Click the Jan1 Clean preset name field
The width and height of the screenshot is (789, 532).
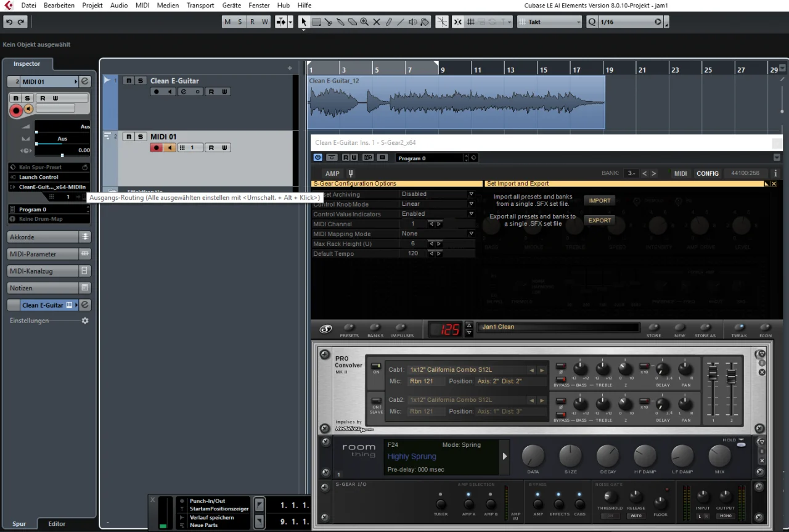(x=559, y=327)
